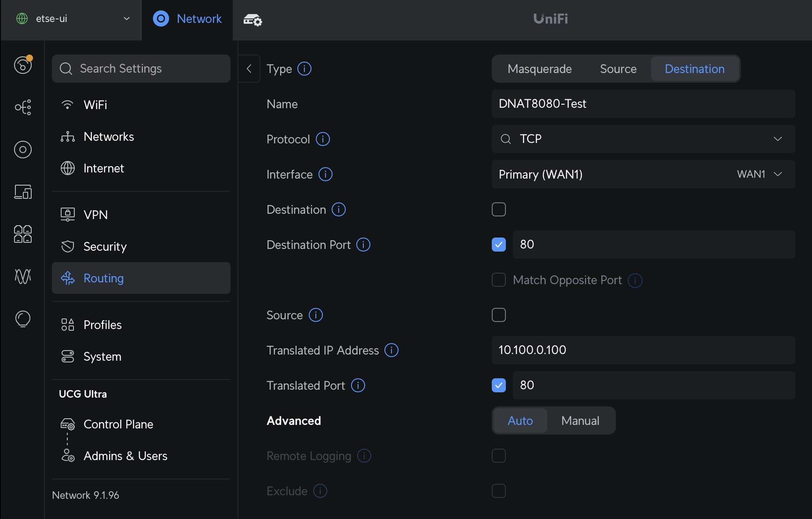Open the Protocol TCP dropdown
812x519 pixels.
pyautogui.click(x=643, y=139)
